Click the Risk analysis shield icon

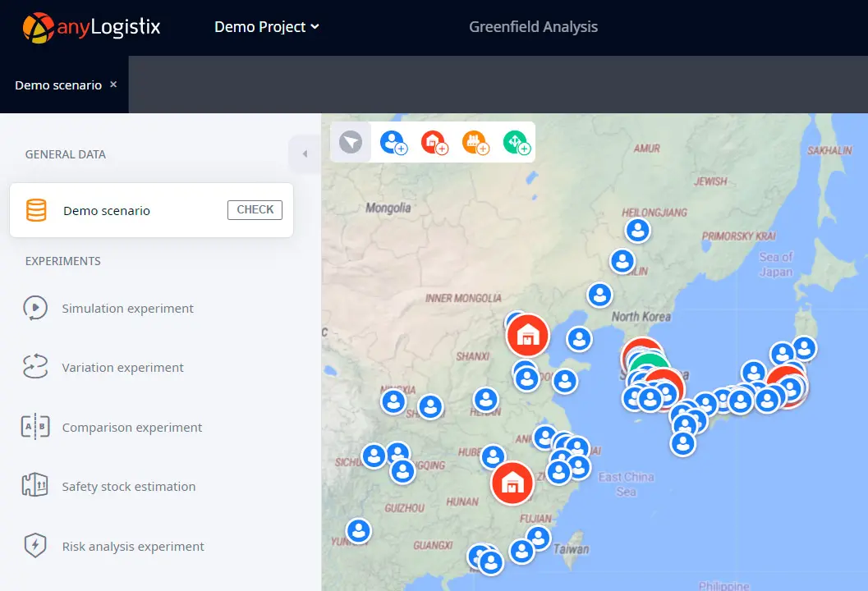click(34, 547)
